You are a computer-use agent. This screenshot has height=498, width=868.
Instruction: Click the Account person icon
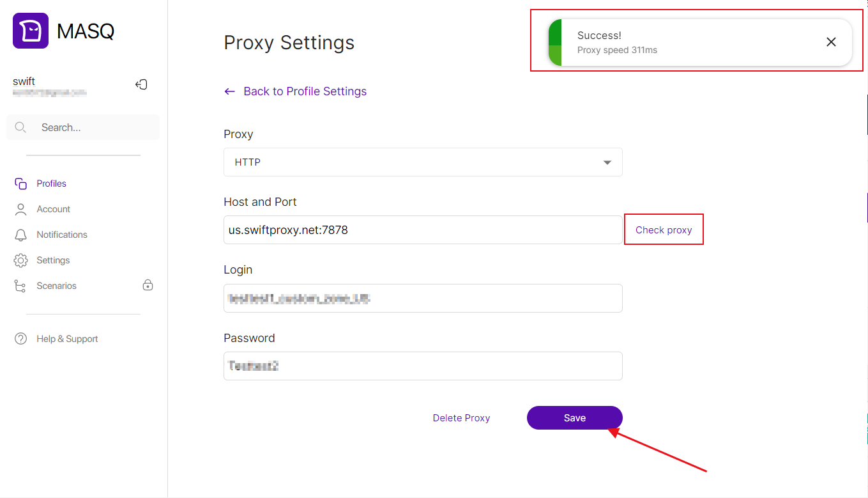pyautogui.click(x=20, y=209)
